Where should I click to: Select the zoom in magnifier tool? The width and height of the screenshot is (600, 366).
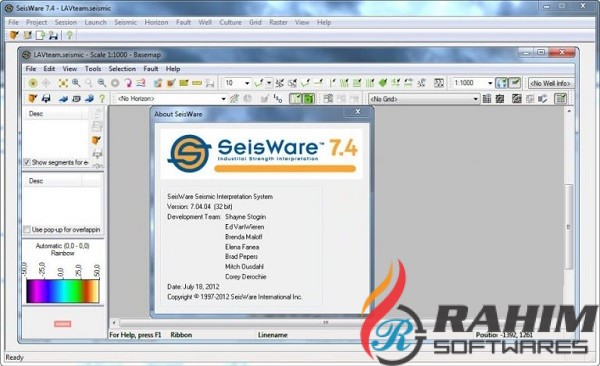[76, 83]
